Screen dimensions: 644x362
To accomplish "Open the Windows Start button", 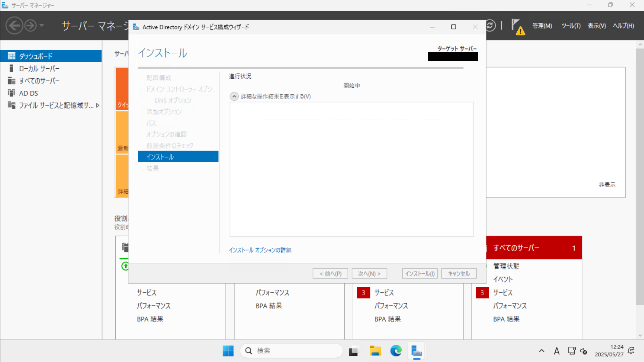I will (x=228, y=351).
